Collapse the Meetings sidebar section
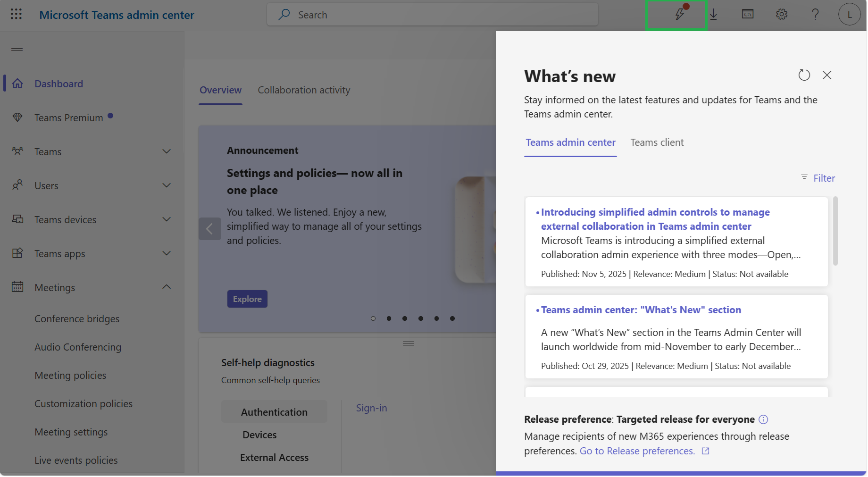868x477 pixels. [166, 287]
